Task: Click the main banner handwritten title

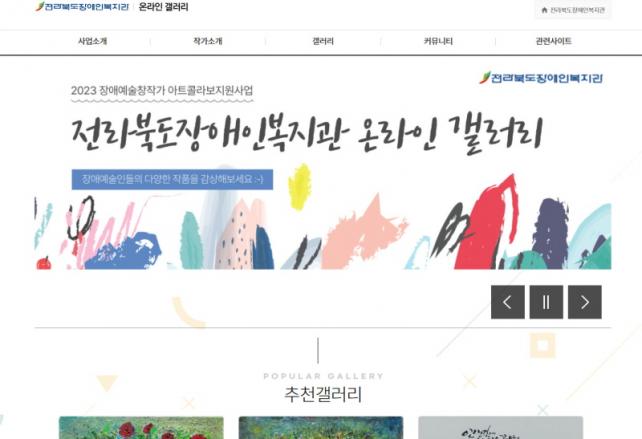Action: (x=307, y=134)
